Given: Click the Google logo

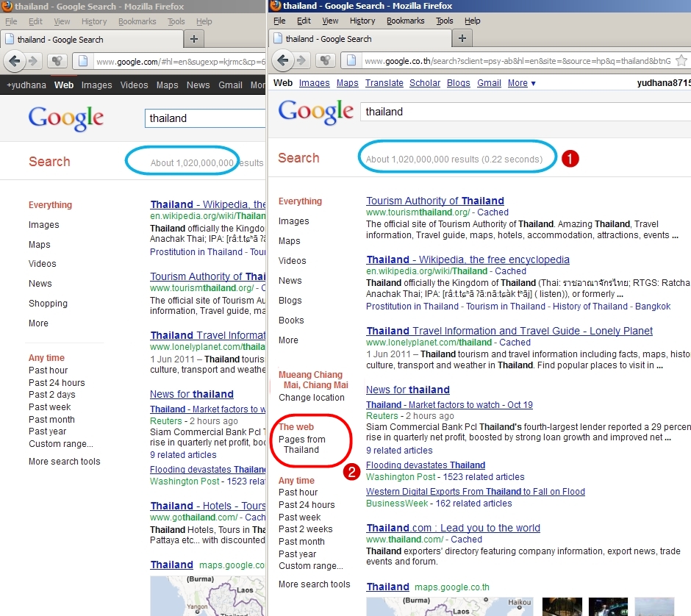Looking at the screenshot, I should pyautogui.click(x=316, y=112).
